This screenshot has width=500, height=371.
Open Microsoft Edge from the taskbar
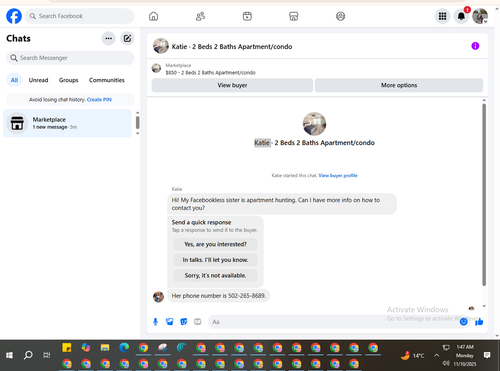click(124, 348)
